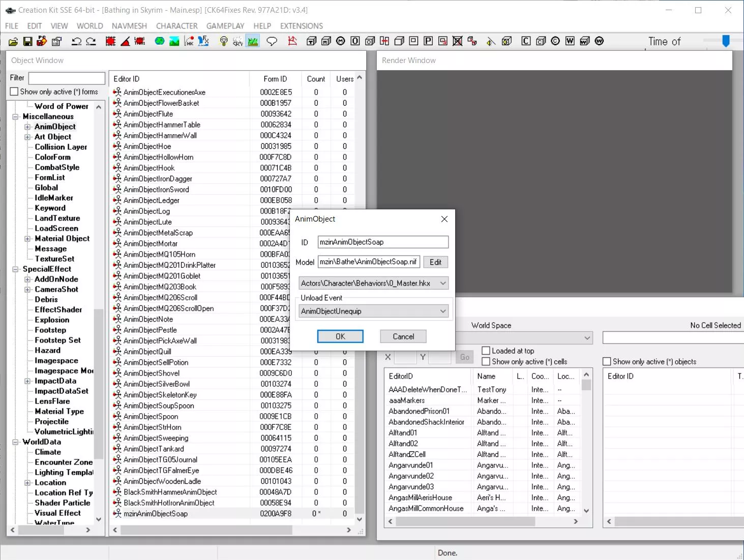744x560 pixels.
Task: Click the Edit model button
Action: click(436, 262)
